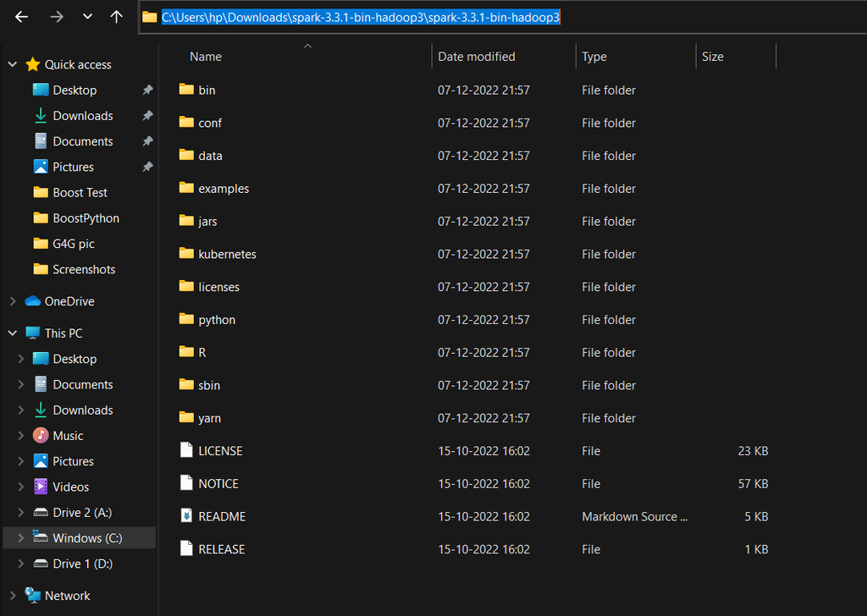Sort by Size column header
Viewport: 867px width, 616px height.
pos(713,57)
